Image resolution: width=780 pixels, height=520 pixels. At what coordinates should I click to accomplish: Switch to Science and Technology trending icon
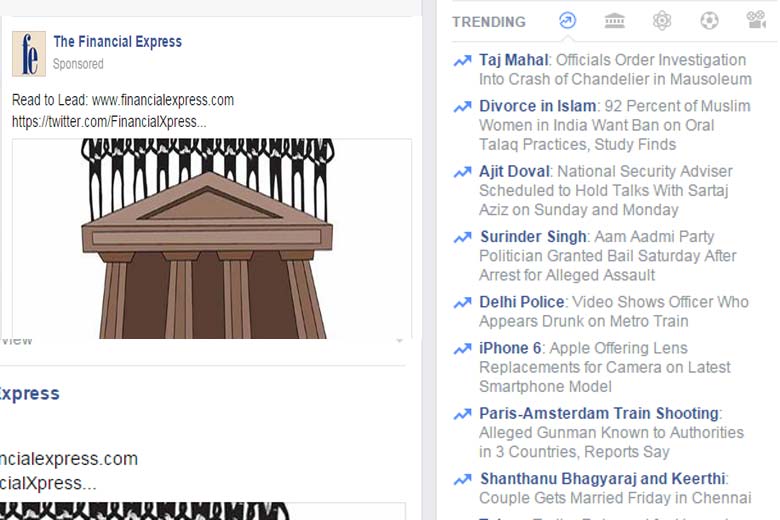pos(662,21)
